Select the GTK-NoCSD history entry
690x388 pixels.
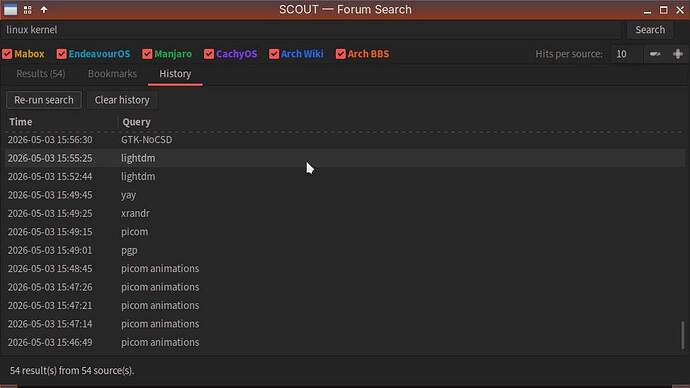345,140
